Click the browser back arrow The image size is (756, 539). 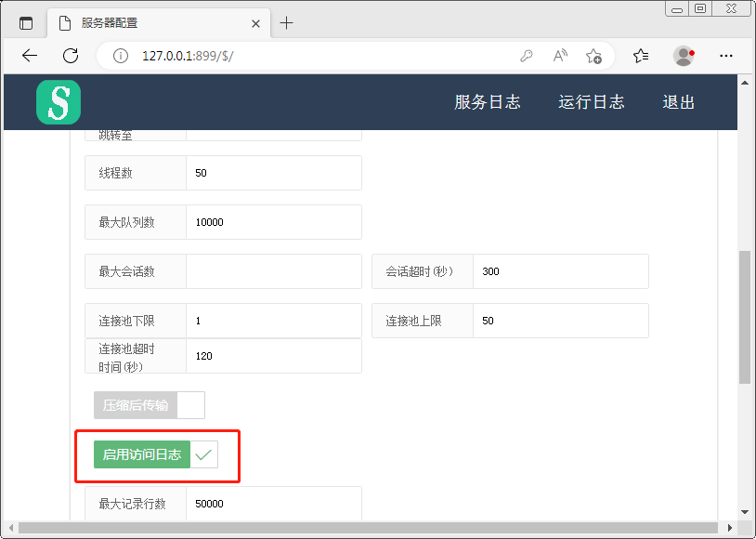(30, 56)
